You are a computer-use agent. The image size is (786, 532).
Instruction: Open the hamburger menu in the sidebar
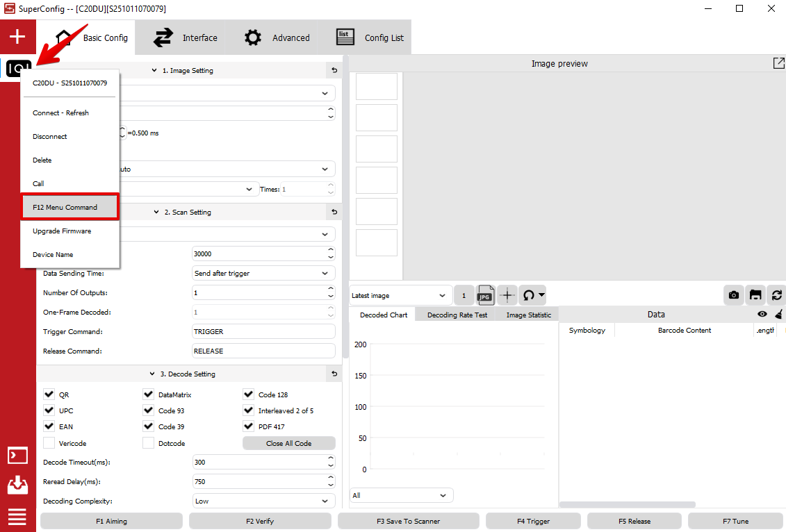point(17,517)
